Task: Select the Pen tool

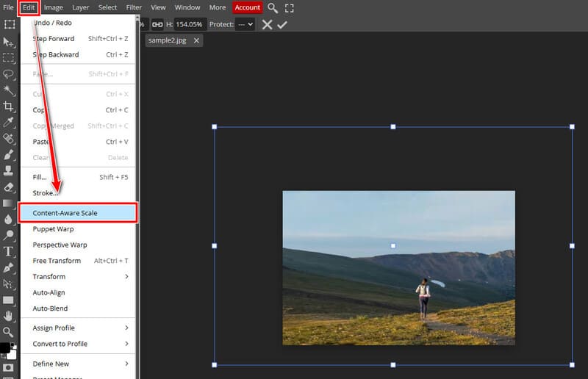Action: (8, 267)
